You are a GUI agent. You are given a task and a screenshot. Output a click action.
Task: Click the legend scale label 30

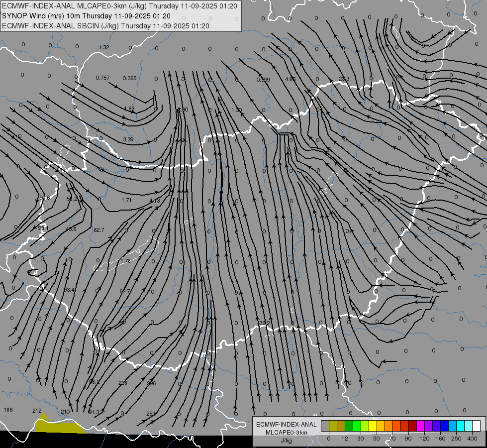(x=361, y=439)
